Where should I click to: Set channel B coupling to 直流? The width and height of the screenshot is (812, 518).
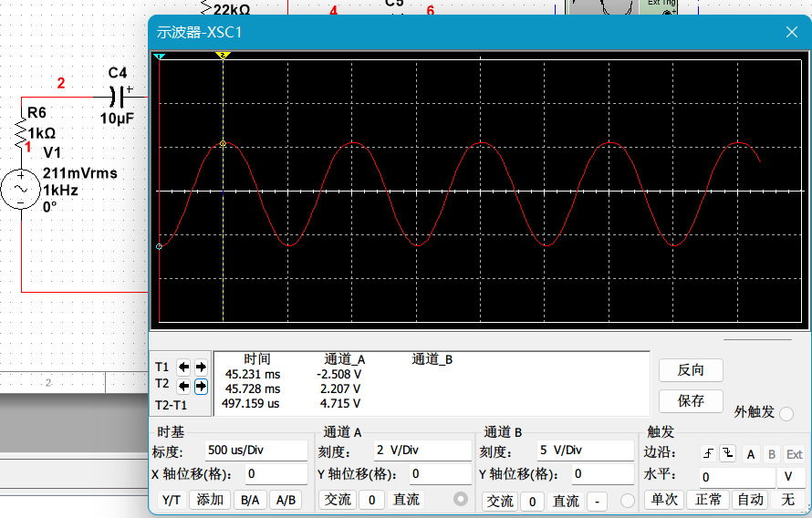click(566, 501)
